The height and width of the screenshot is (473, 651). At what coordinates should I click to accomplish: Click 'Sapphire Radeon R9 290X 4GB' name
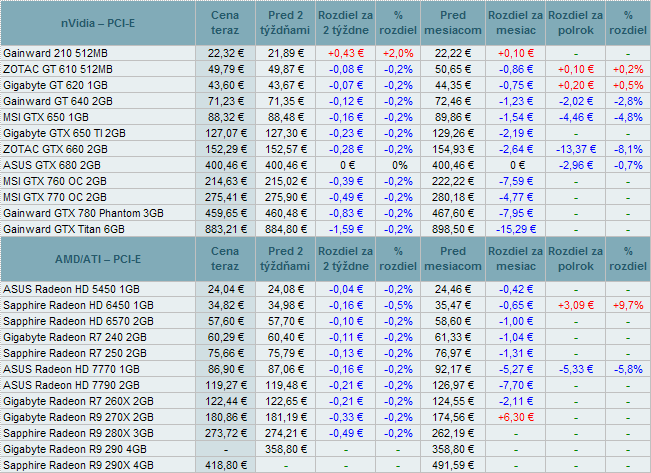pyautogui.click(x=78, y=465)
